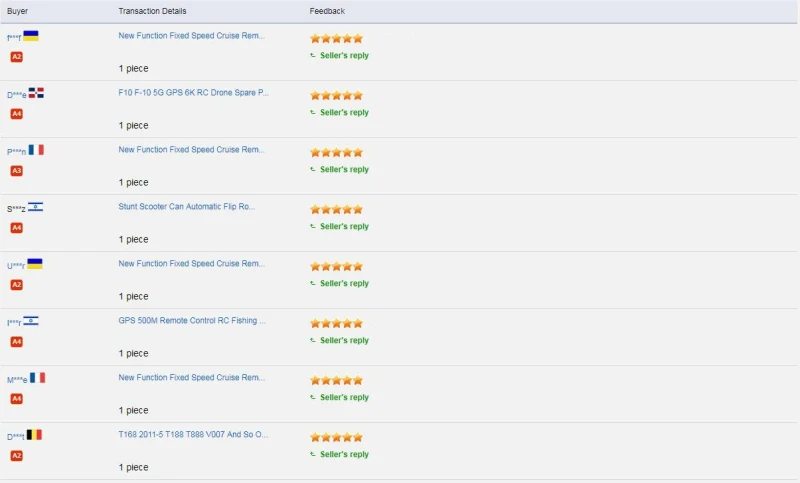View Seller's reply in P***n's row
800x483 pixels.
point(344,169)
